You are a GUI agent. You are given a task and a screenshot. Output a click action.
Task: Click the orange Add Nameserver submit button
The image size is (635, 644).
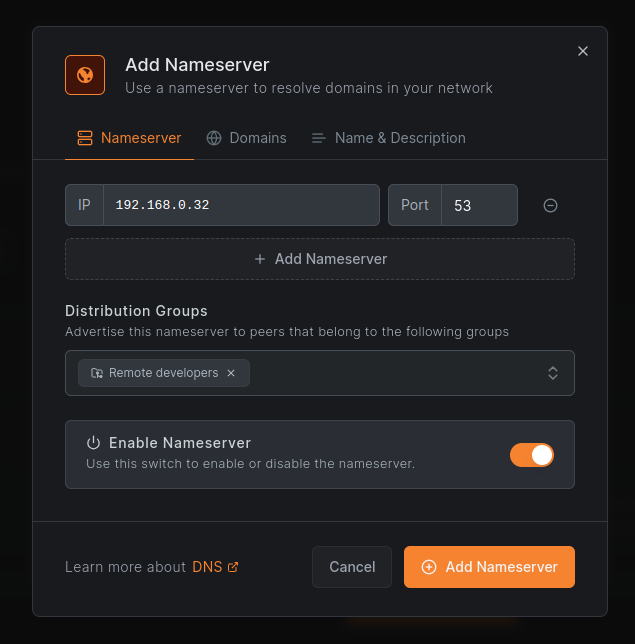click(489, 567)
